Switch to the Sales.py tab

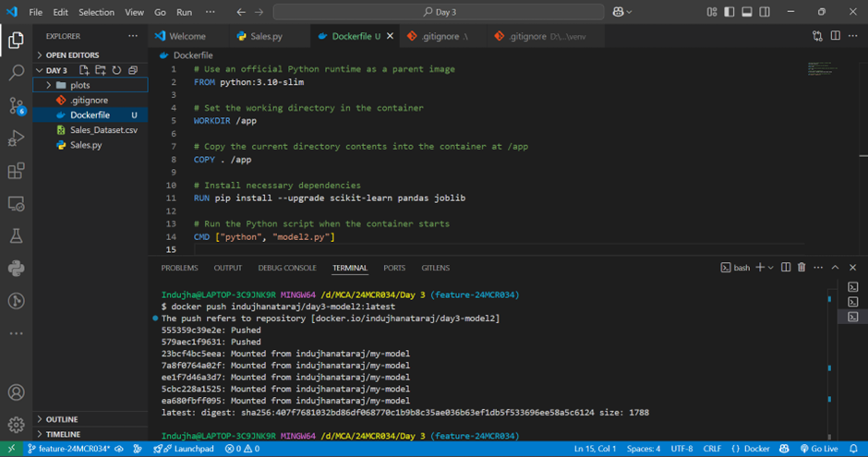268,36
